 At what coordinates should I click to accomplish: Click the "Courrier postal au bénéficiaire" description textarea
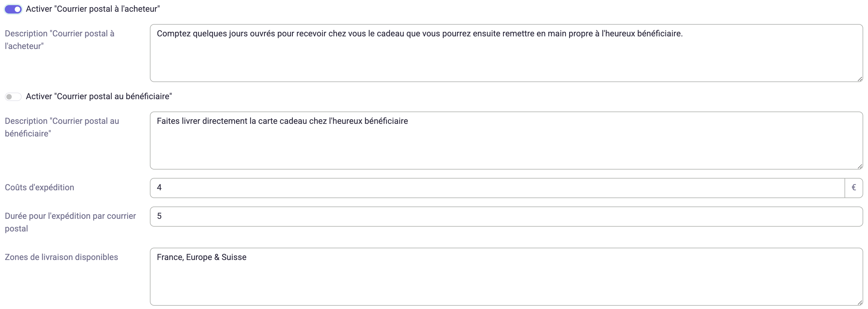point(506,140)
